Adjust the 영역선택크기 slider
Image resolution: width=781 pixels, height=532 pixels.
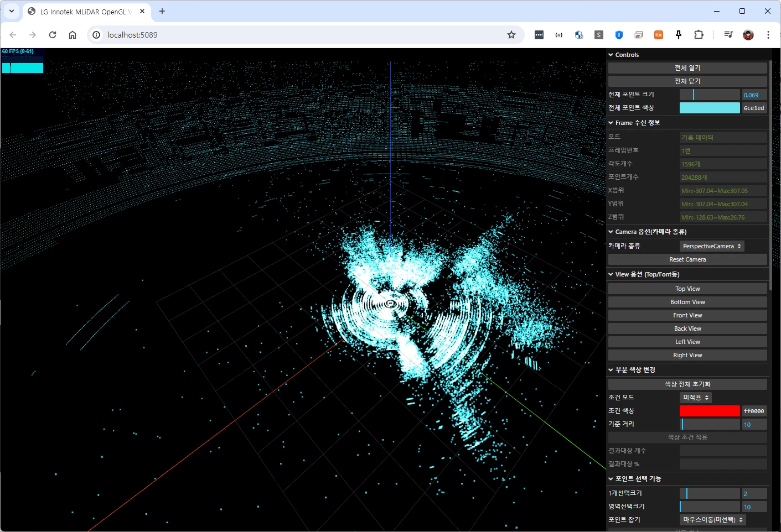(x=710, y=507)
